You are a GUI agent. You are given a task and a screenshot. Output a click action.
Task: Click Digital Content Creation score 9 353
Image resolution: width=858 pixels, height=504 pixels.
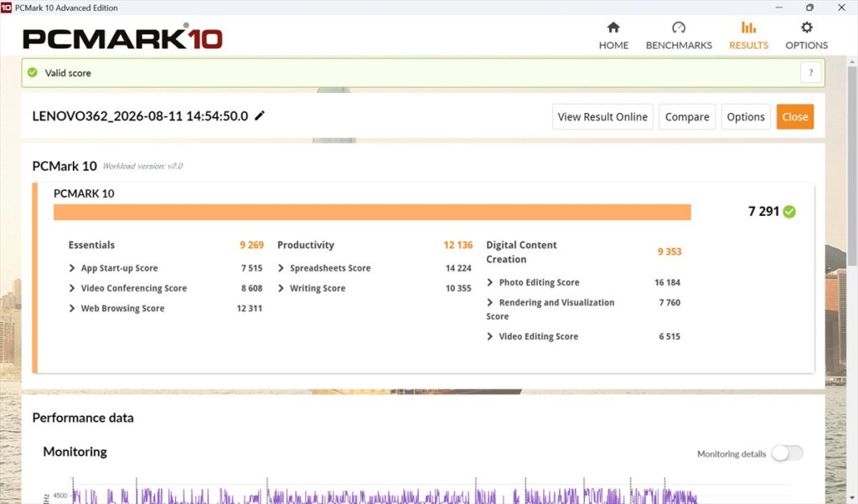[669, 251]
